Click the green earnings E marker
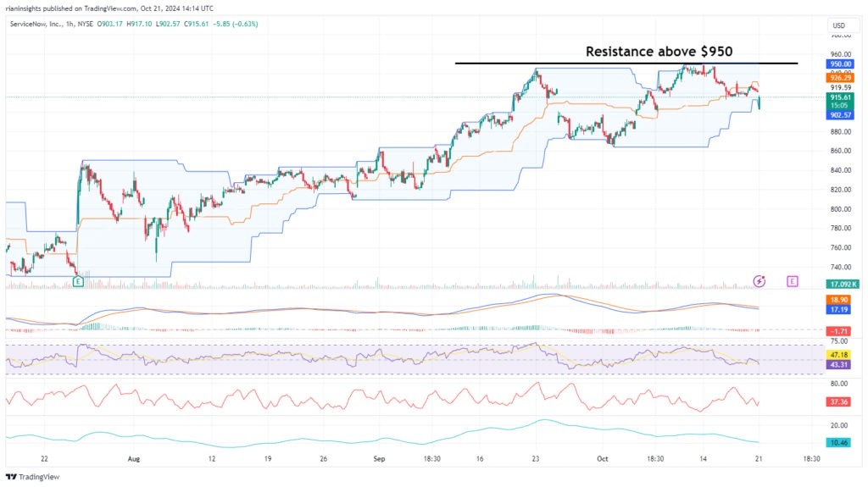 (78, 280)
